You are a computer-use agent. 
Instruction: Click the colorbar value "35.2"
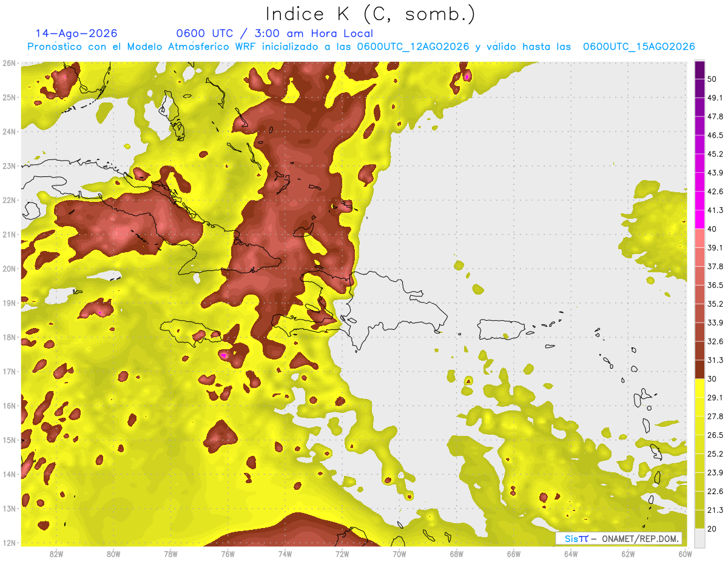pos(715,304)
